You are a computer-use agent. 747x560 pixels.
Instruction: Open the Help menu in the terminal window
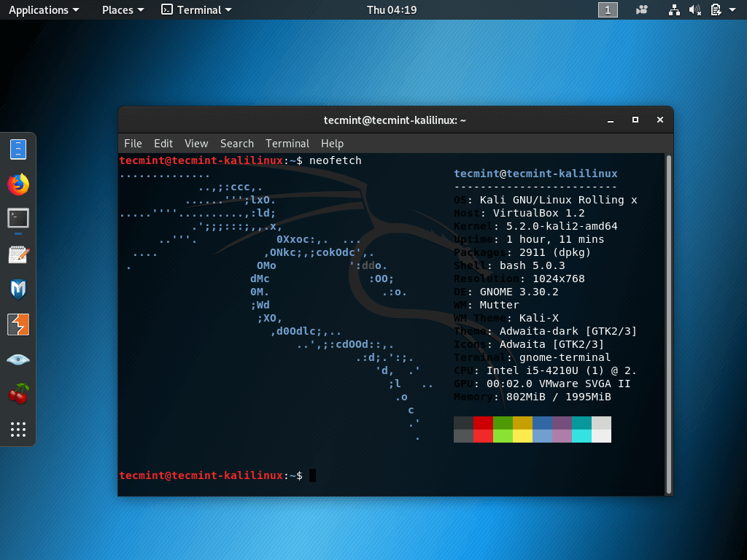[x=332, y=144]
